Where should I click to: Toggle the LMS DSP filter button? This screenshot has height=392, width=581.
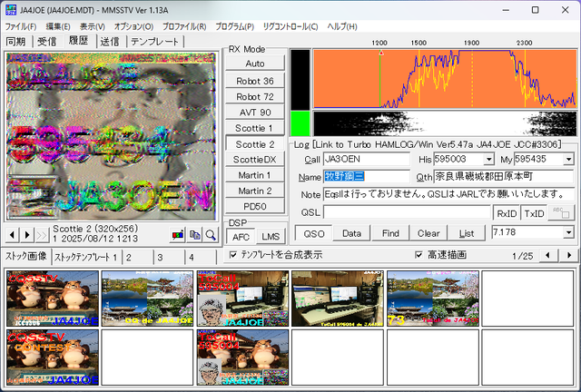pyautogui.click(x=271, y=237)
